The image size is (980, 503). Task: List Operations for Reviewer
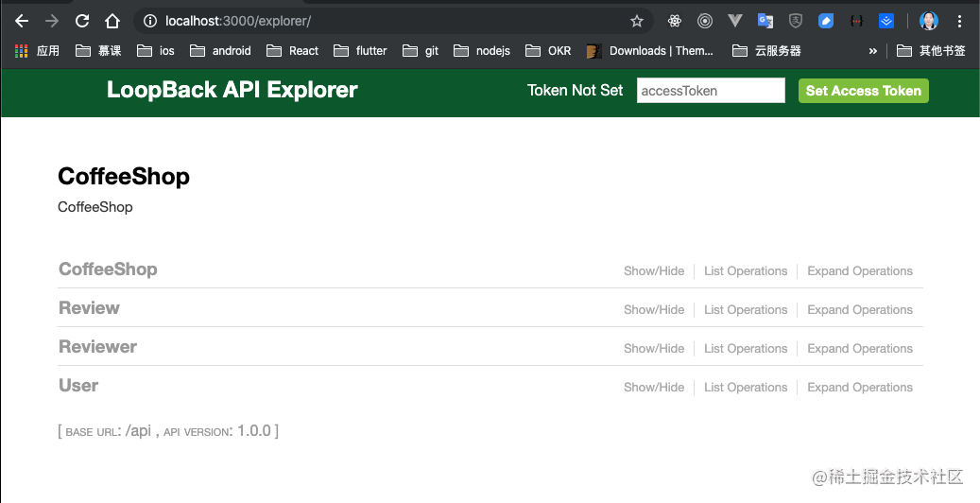pos(746,349)
